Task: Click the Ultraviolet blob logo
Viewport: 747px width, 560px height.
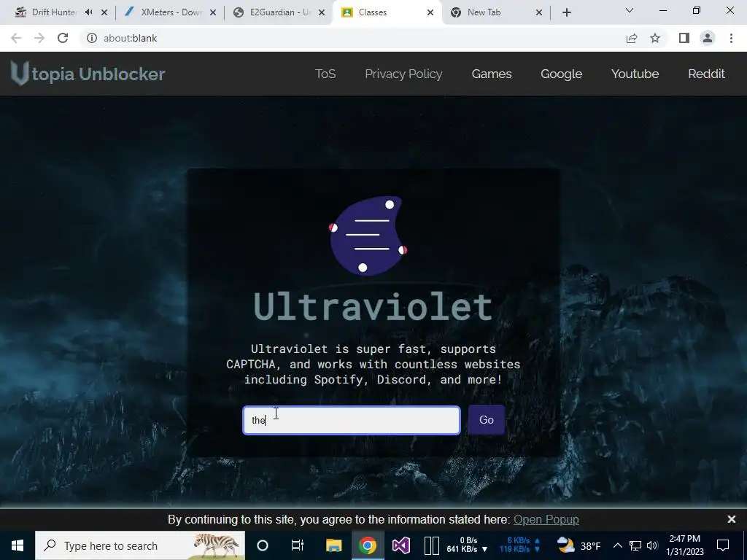Action: pyautogui.click(x=368, y=236)
